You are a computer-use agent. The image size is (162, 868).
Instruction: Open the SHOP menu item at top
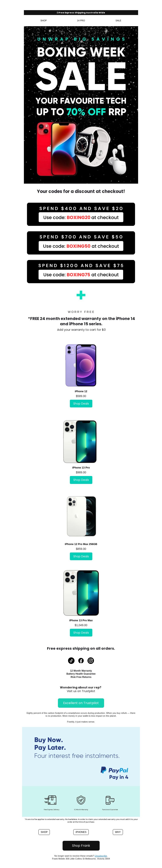44,20
